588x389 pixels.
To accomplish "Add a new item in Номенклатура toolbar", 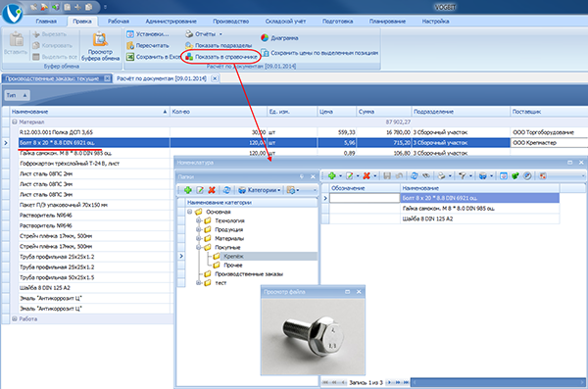I will [x=332, y=175].
